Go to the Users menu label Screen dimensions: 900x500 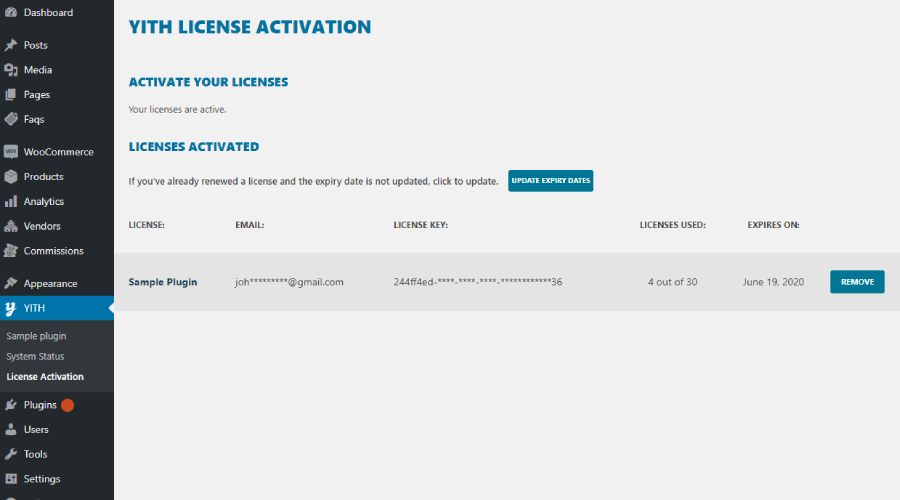pyautogui.click(x=36, y=429)
